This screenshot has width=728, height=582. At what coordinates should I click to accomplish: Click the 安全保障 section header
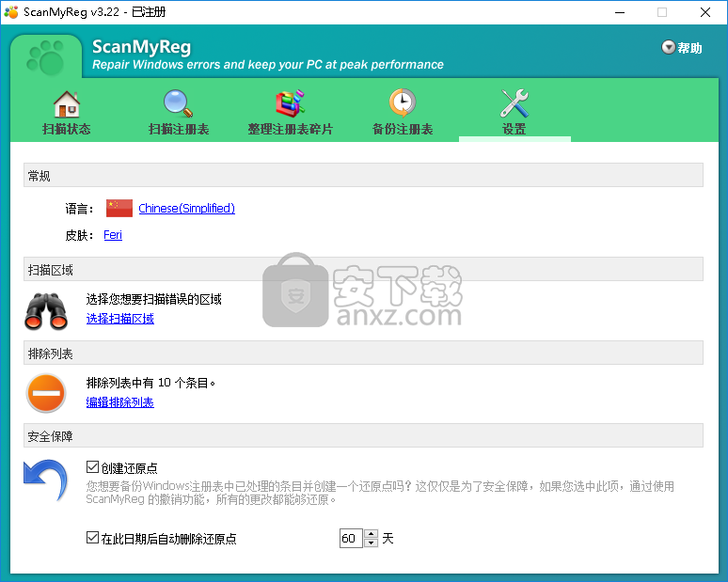(364, 435)
